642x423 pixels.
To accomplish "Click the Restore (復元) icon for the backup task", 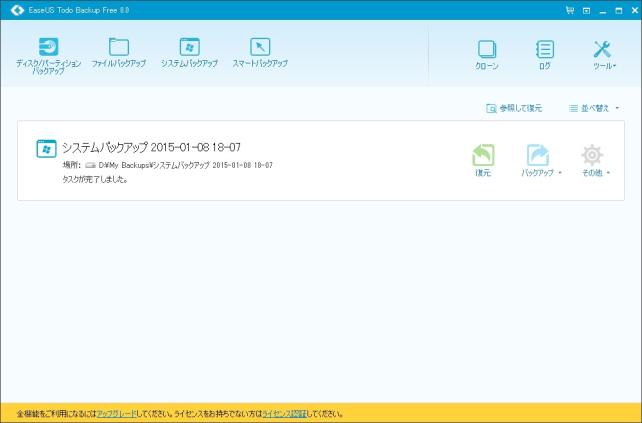I will [483, 160].
